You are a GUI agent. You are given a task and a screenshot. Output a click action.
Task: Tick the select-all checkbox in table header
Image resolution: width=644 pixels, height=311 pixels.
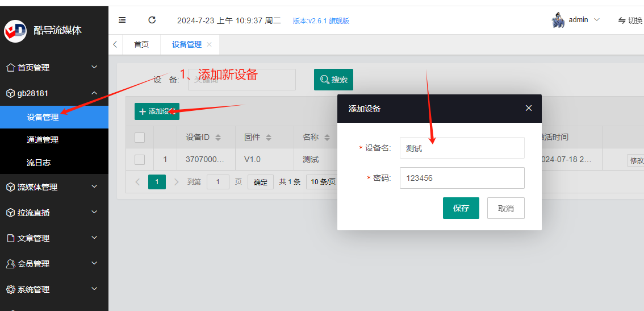coord(140,138)
